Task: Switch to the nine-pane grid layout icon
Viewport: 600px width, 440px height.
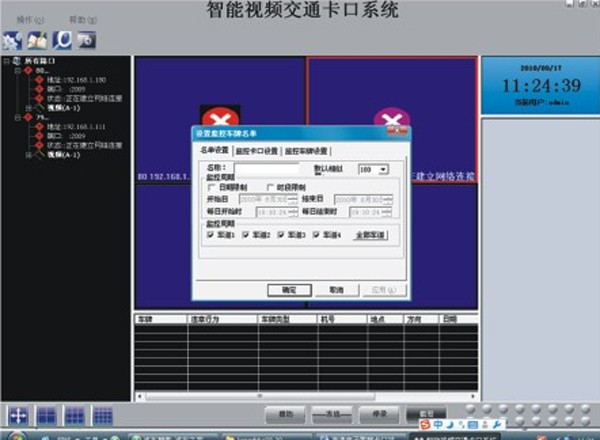Action: [x=75, y=414]
